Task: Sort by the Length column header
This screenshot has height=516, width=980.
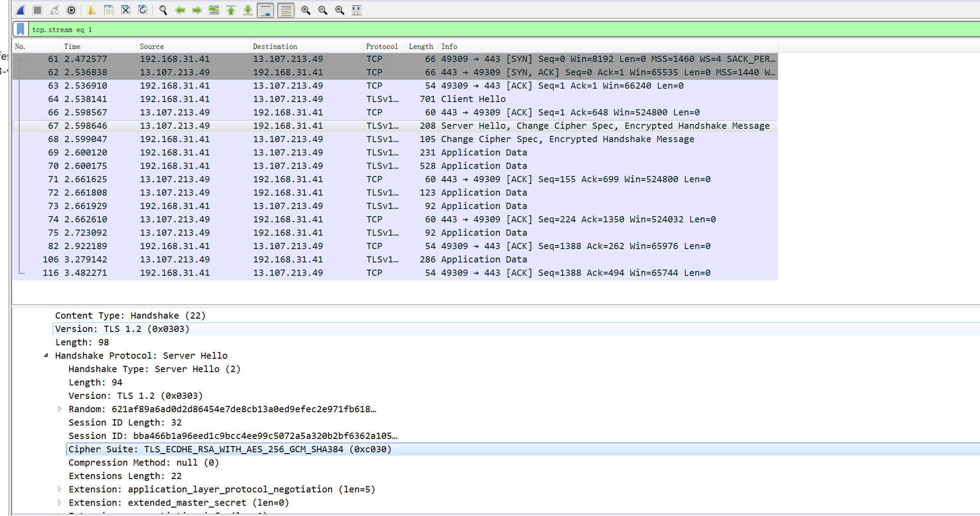Action: point(420,46)
